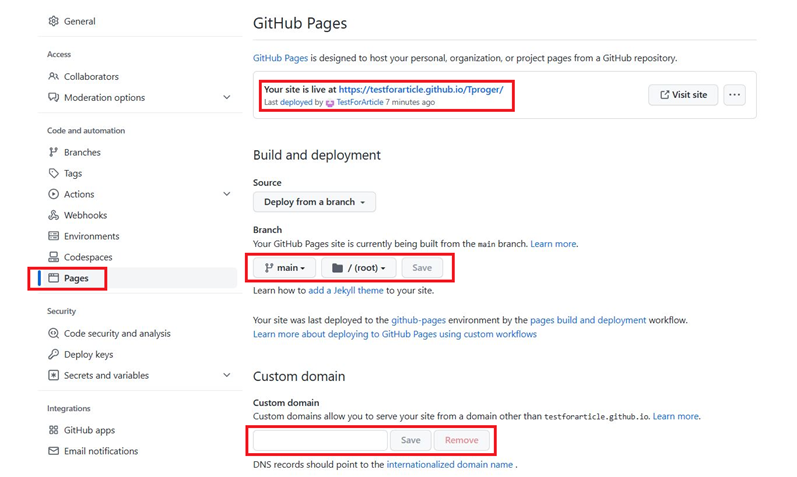Open the / (root) folder dropdown
797x477 pixels.
pyautogui.click(x=358, y=267)
